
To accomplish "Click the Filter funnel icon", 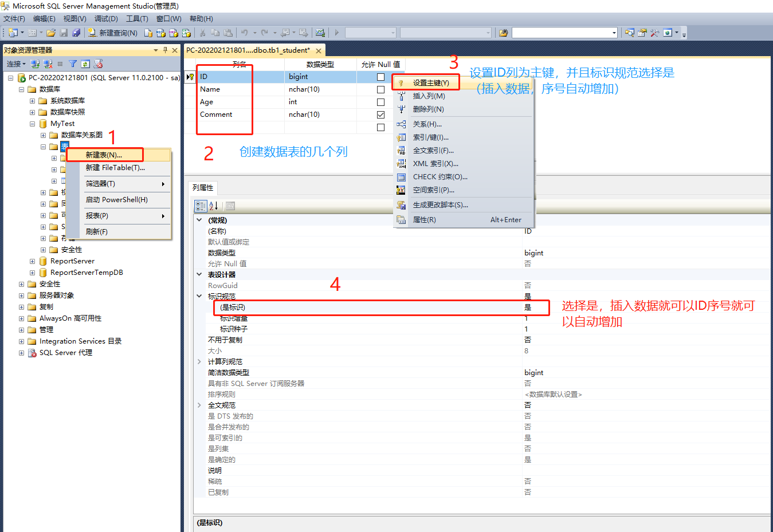I will click(73, 64).
